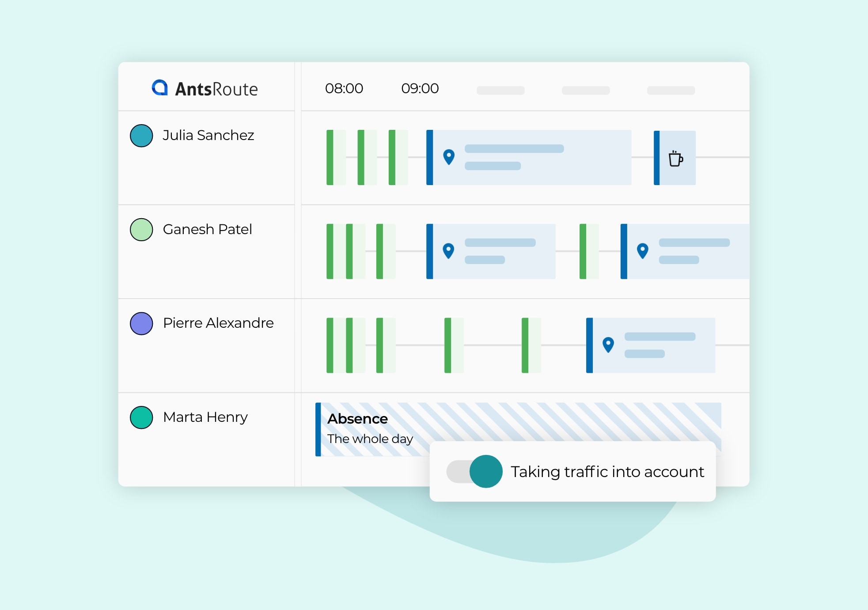Screen dimensions: 868x610
Task: Click the coffee break icon in Julia's row
Action: (675, 158)
